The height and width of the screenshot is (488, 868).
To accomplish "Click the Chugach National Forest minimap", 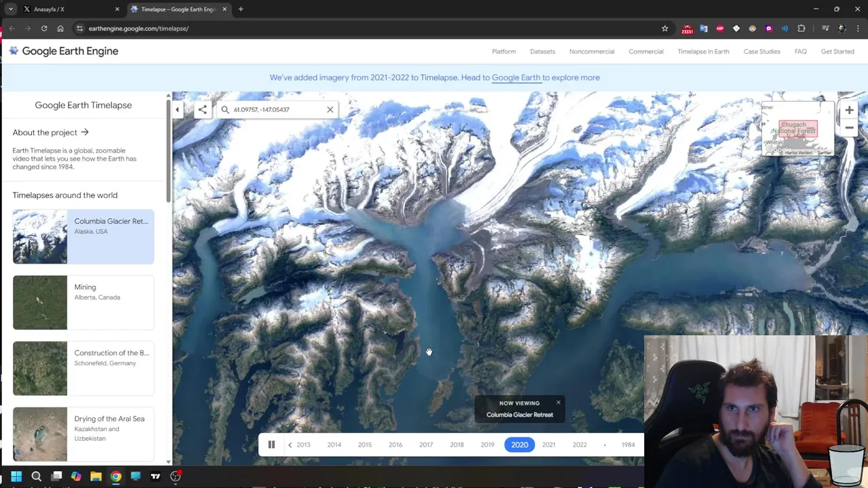I will [797, 129].
